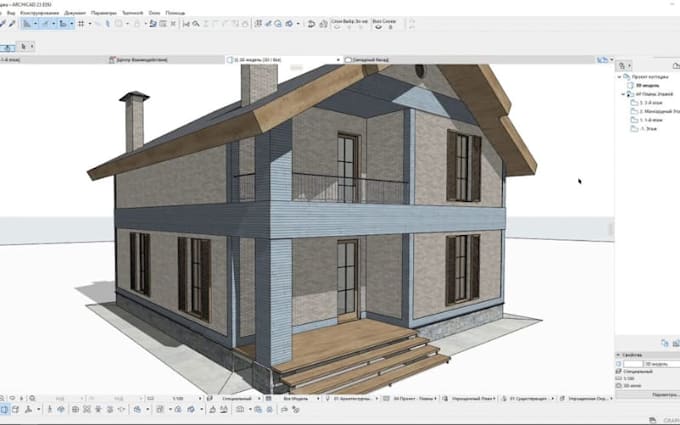Click the undo curved arrow icon
680x425 pixels.
pyautogui.click(x=311, y=24)
